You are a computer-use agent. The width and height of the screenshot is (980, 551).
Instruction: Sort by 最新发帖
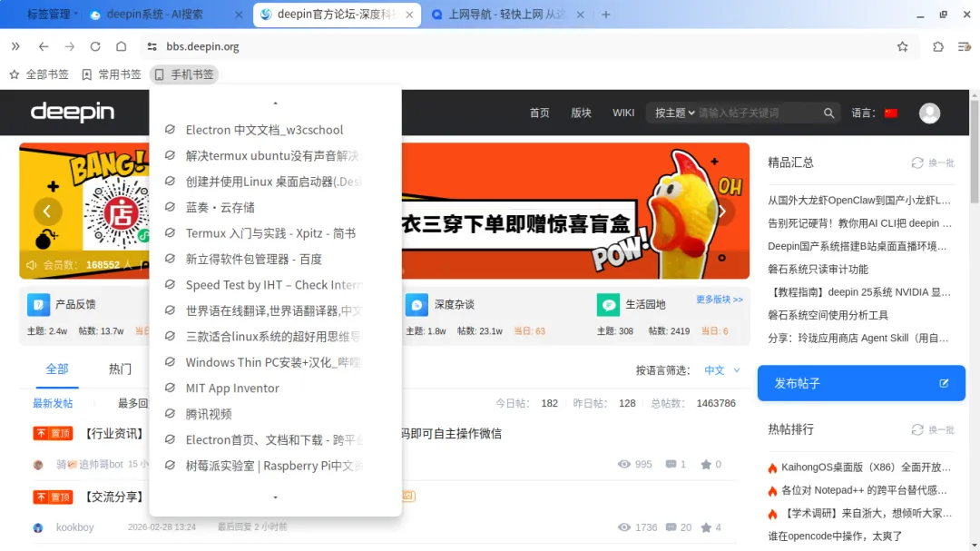point(53,403)
